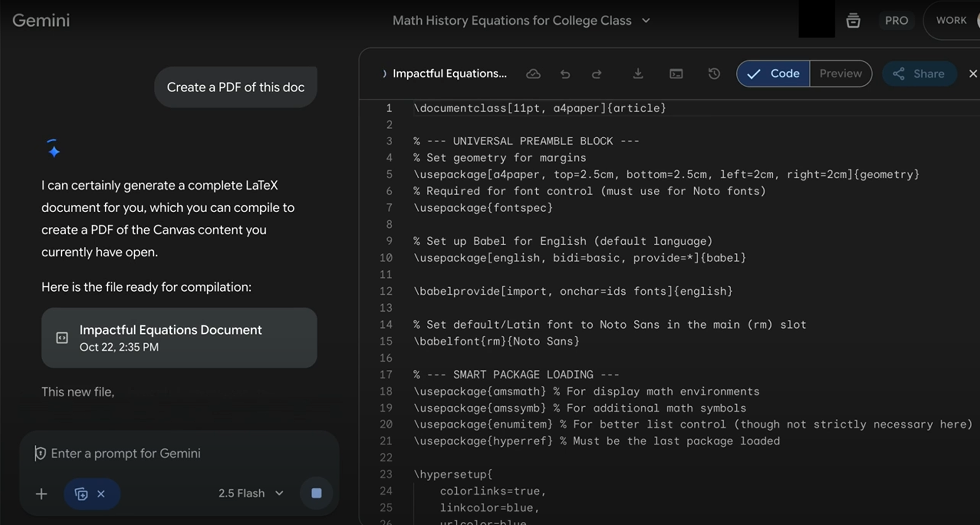The height and width of the screenshot is (525, 980).
Task: Remove the Canvas chip from the prompt
Action: point(101,493)
